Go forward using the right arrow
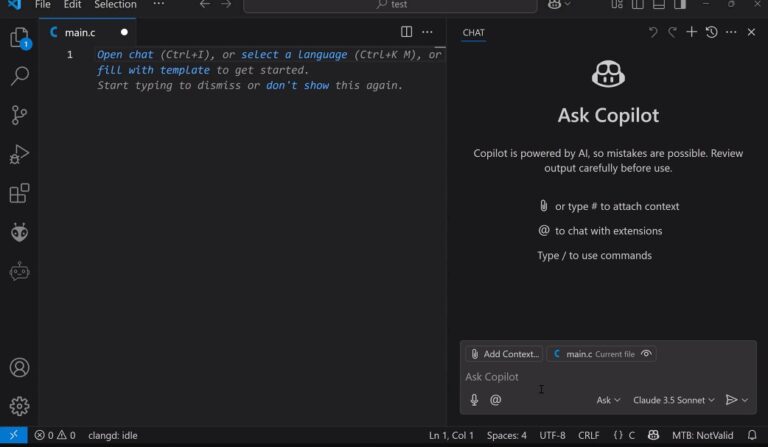 (226, 4)
